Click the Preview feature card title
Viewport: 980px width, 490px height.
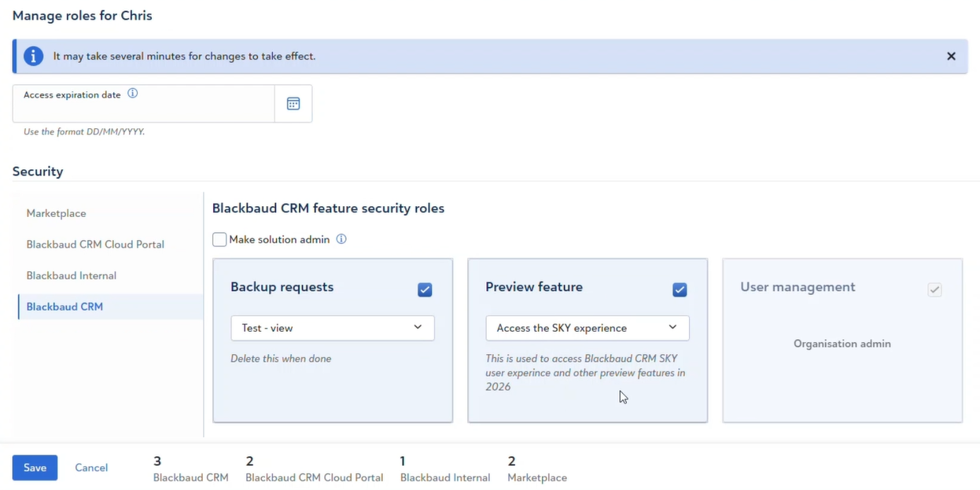[534, 287]
